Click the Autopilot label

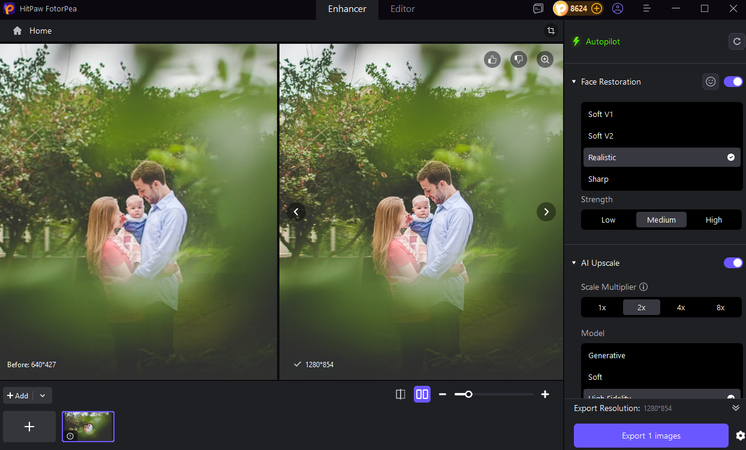click(603, 42)
